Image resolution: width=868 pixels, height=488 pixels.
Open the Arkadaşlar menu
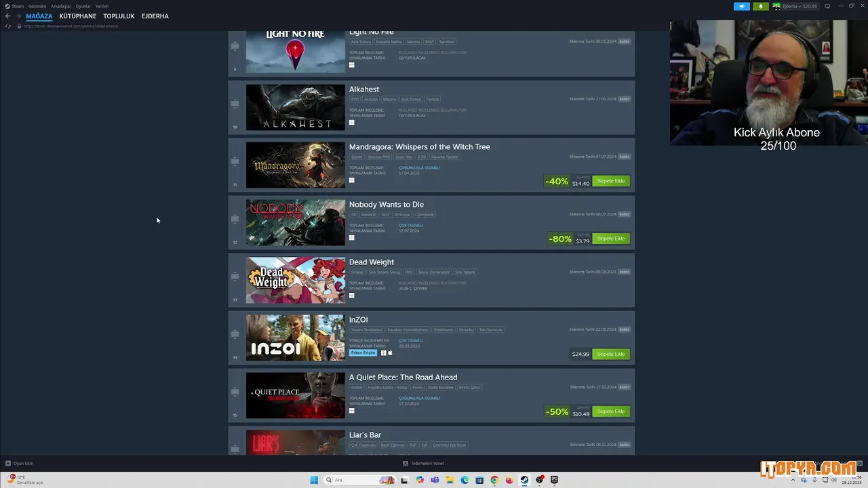pos(61,6)
